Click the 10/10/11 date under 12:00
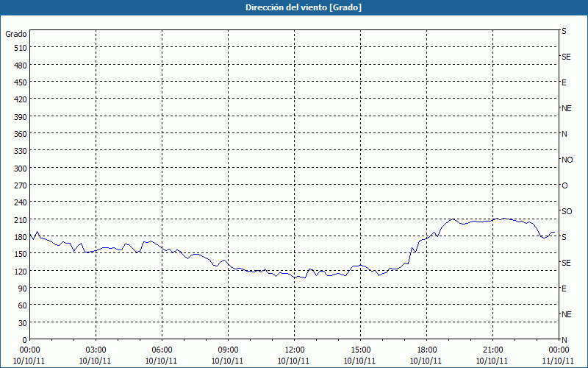This screenshot has width=588, height=368. click(293, 361)
